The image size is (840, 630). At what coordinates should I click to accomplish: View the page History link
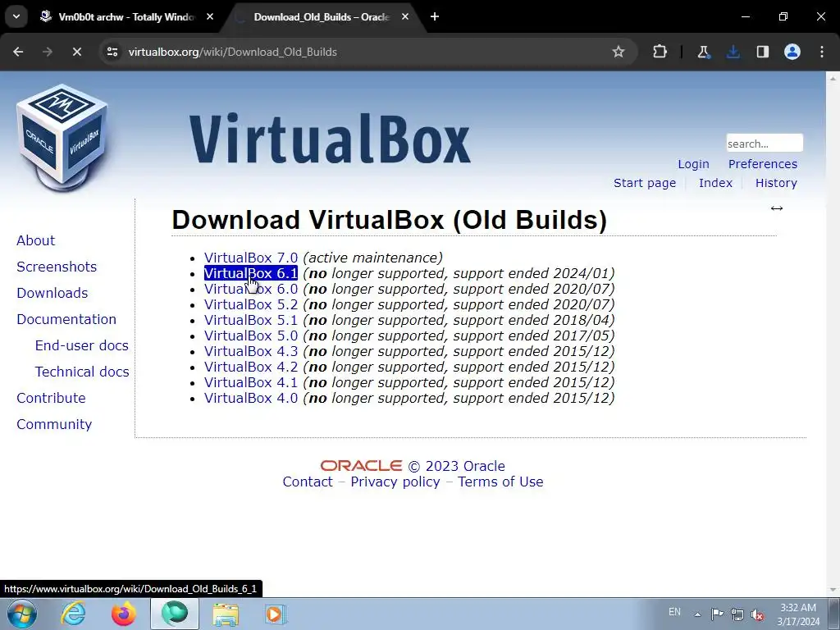click(776, 183)
